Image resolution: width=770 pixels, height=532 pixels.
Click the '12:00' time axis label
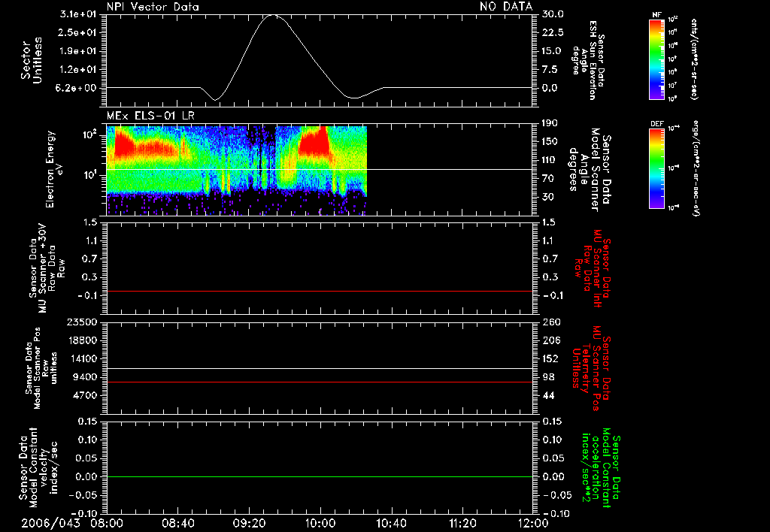tap(533, 523)
